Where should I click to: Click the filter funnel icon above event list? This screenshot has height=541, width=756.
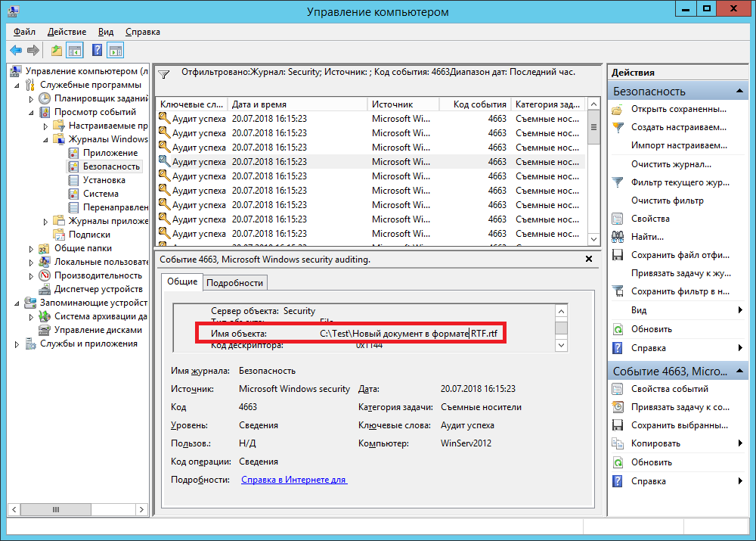click(164, 75)
